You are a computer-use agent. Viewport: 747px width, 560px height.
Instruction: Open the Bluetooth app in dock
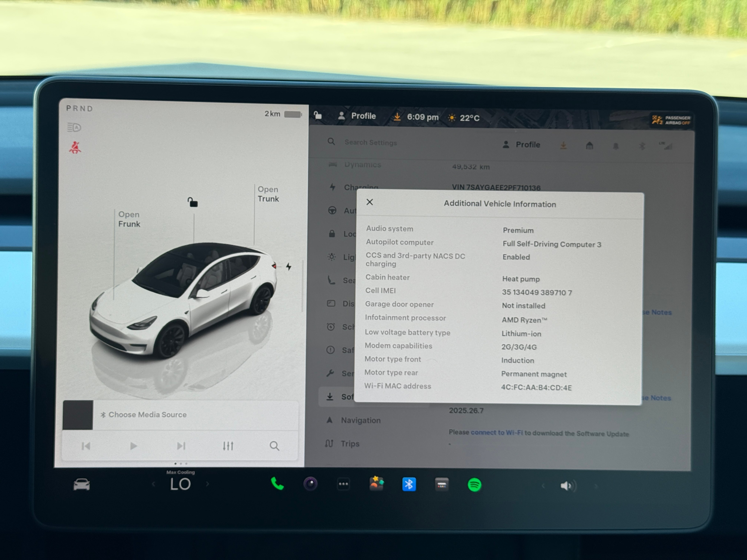[409, 484]
